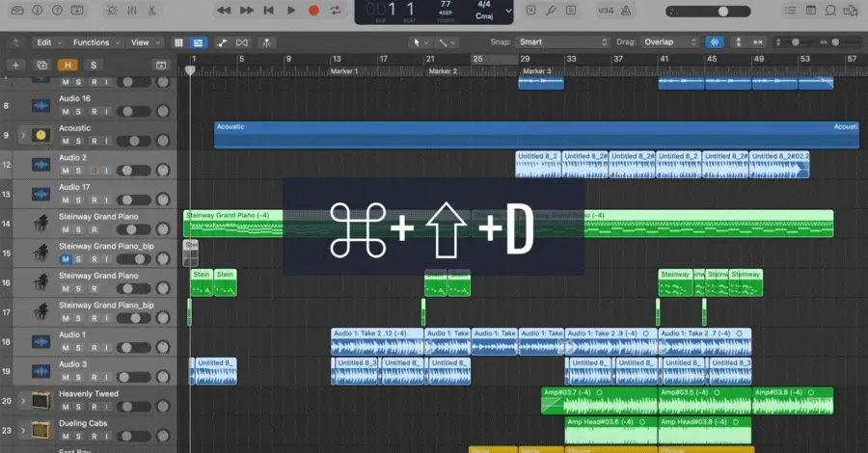The height and width of the screenshot is (453, 868).
Task: Toggle the transport Solo button
Action: click(571, 10)
